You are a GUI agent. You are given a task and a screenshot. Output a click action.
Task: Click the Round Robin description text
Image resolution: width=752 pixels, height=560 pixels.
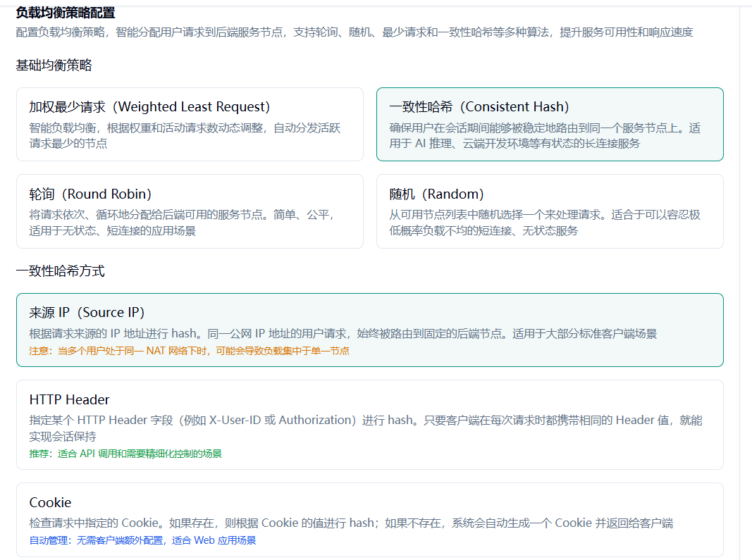click(x=182, y=223)
